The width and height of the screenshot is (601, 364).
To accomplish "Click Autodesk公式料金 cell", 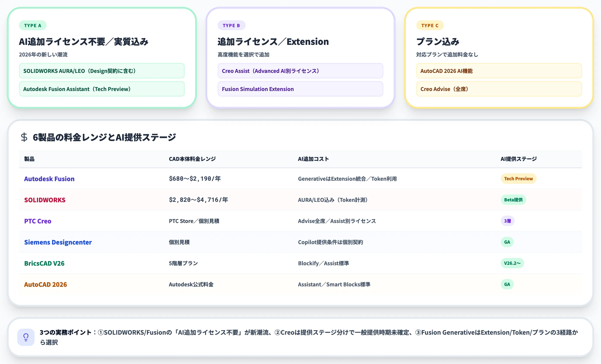I will click(191, 284).
